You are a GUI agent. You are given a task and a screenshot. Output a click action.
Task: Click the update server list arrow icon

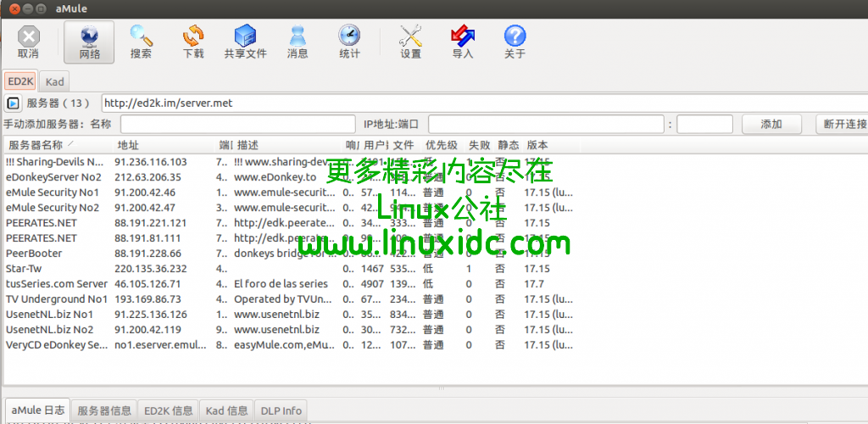(x=13, y=103)
